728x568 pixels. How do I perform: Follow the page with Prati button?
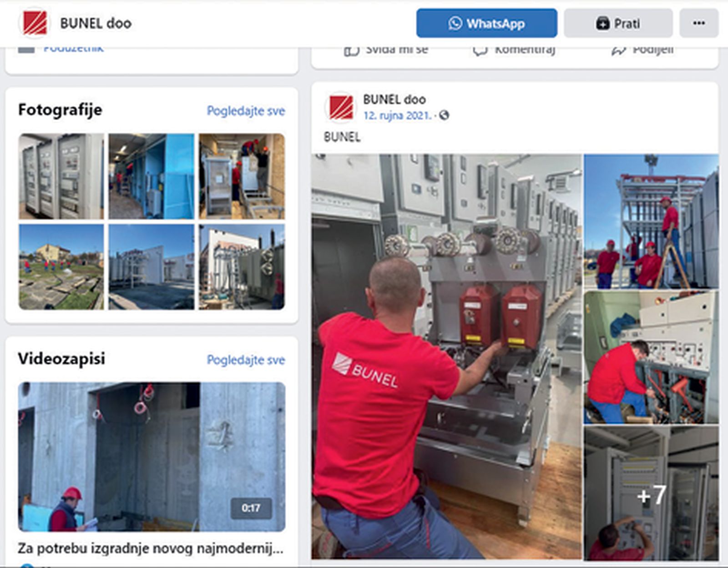coord(618,23)
